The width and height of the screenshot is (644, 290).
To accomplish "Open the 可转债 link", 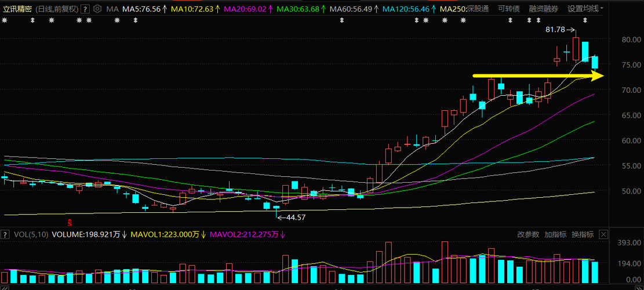I will click(508, 9).
